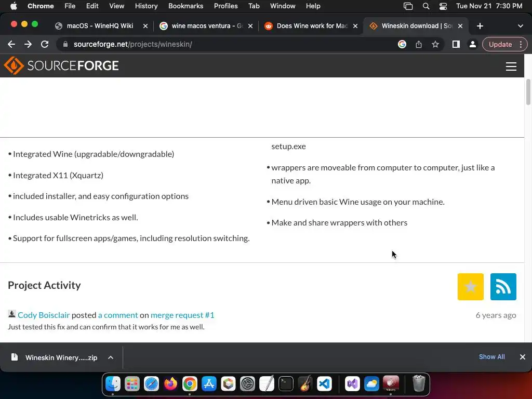This screenshot has width=532, height=399.
Task: Close the downloads bar
Action: [x=523, y=357]
